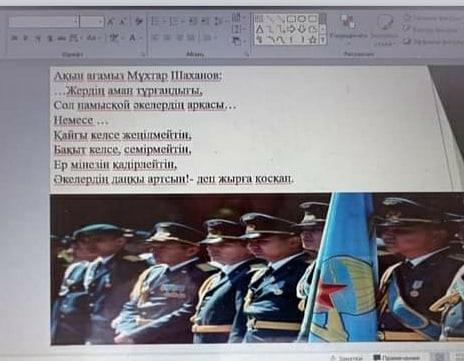
Task: Click the line 'Ер мінезін қадірлейтін,'
Action: pos(115,164)
